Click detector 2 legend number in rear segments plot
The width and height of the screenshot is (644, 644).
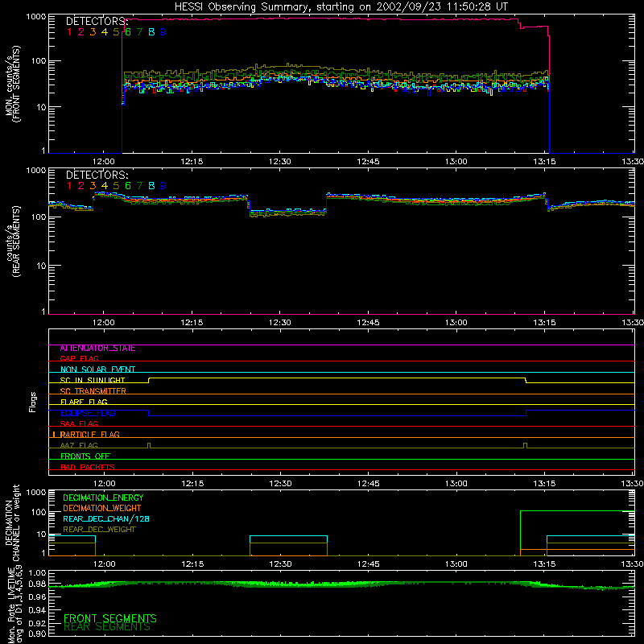point(81,186)
